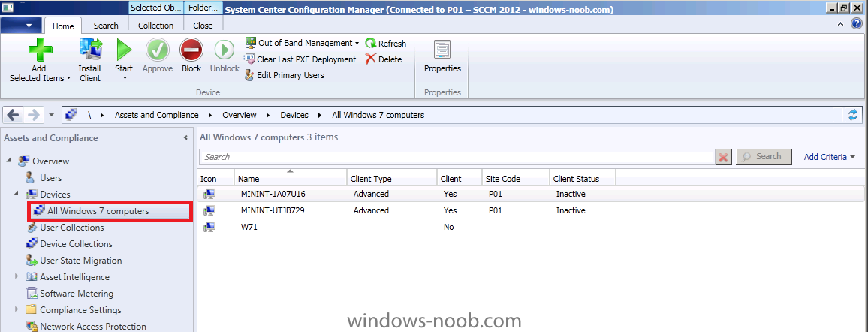This screenshot has width=868, height=332.
Task: Click the Approve checkmark icon
Action: [x=157, y=50]
